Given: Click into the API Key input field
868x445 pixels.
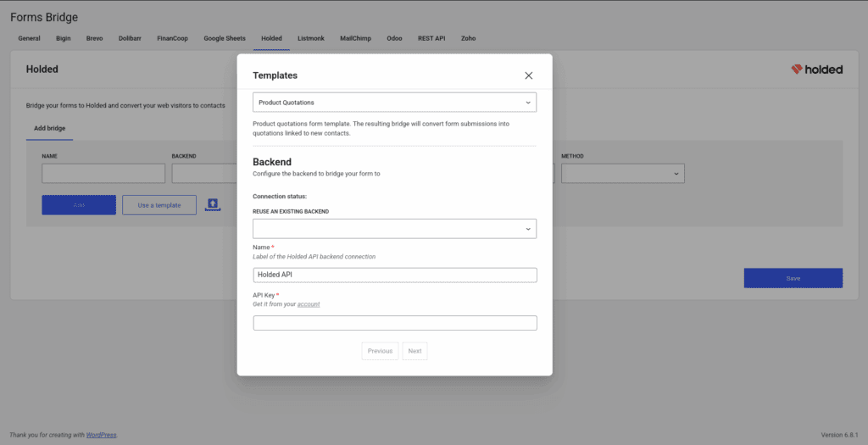Looking at the screenshot, I should pyautogui.click(x=395, y=323).
